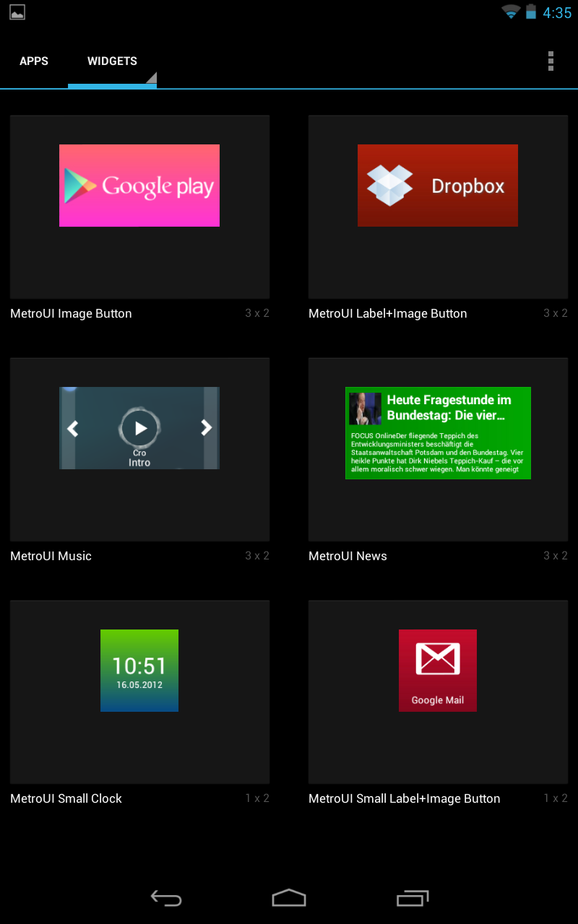Click the Wi-Fi status icon
Viewport: 578px width, 924px height.
[x=512, y=12]
